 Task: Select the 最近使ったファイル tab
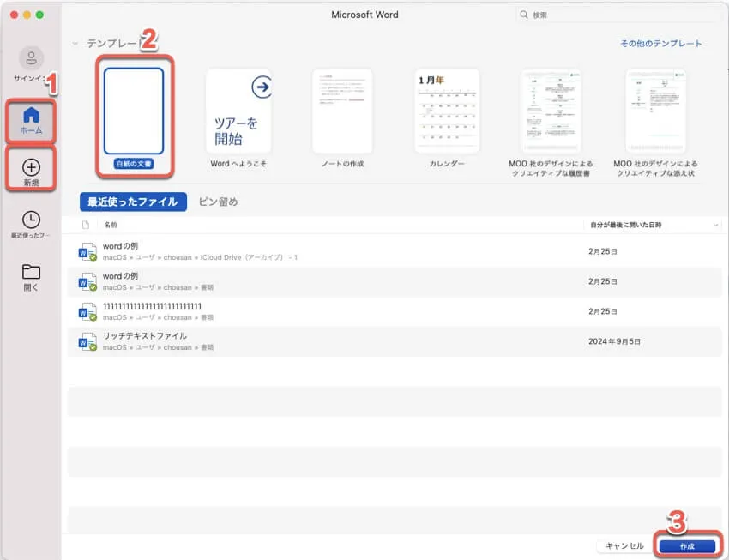[x=132, y=202]
